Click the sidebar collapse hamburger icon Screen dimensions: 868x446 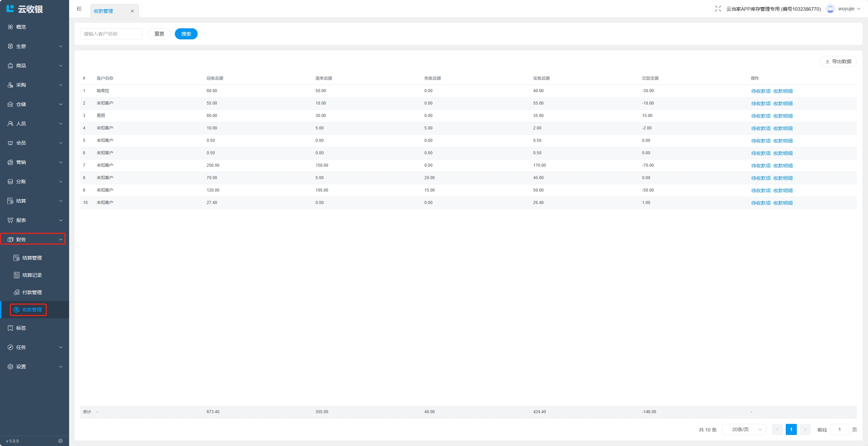79,9
